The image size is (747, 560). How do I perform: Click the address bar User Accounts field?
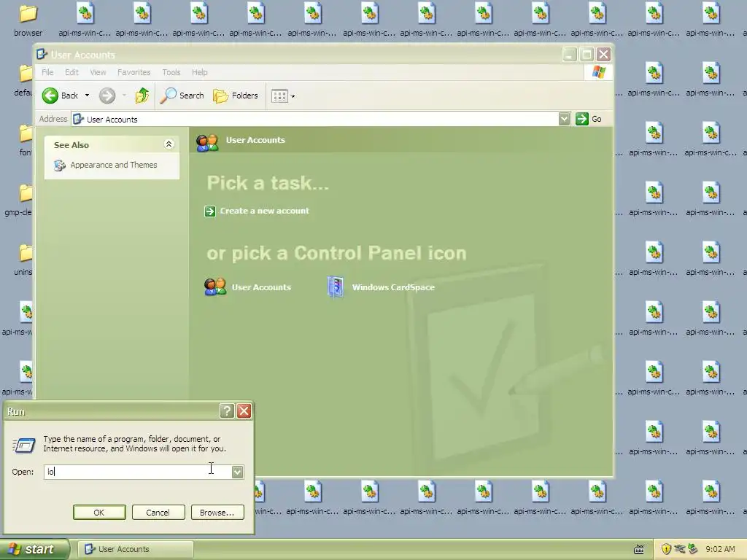(x=314, y=119)
